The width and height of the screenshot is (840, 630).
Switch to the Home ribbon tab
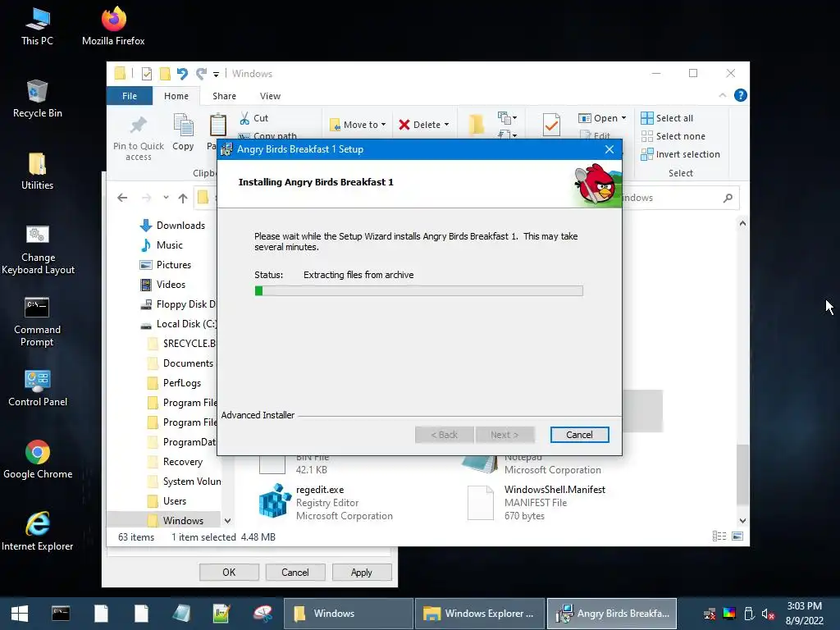(x=176, y=96)
